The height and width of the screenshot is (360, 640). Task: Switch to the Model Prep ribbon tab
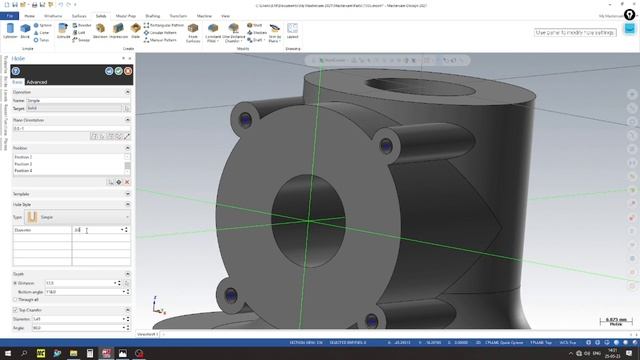[x=126, y=16]
